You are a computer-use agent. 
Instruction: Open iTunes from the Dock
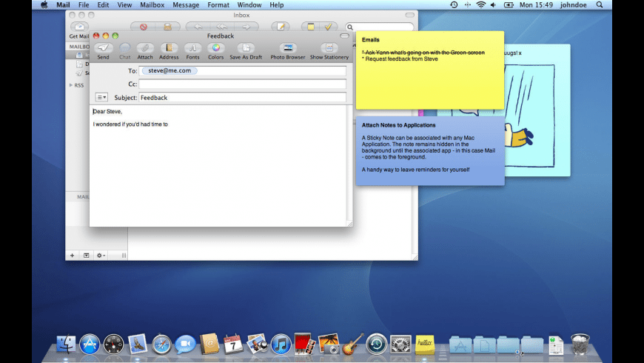pos(281,344)
